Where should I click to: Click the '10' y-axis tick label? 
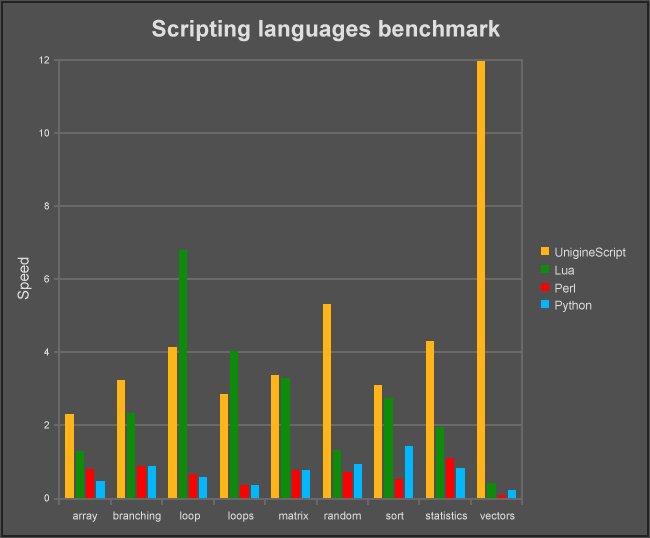click(x=44, y=133)
